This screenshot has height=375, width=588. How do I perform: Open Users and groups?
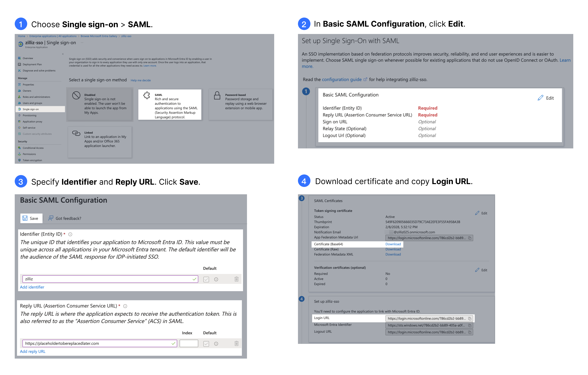[x=32, y=103]
